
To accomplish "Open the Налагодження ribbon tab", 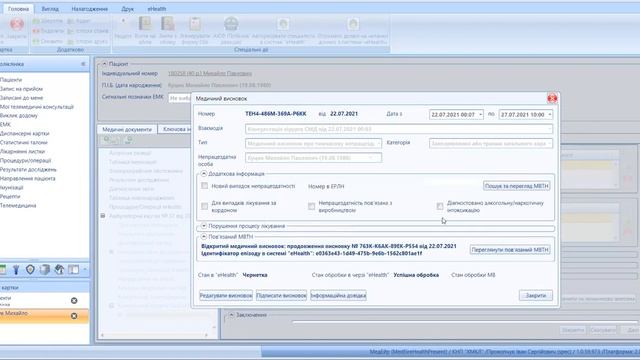I will [89, 9].
